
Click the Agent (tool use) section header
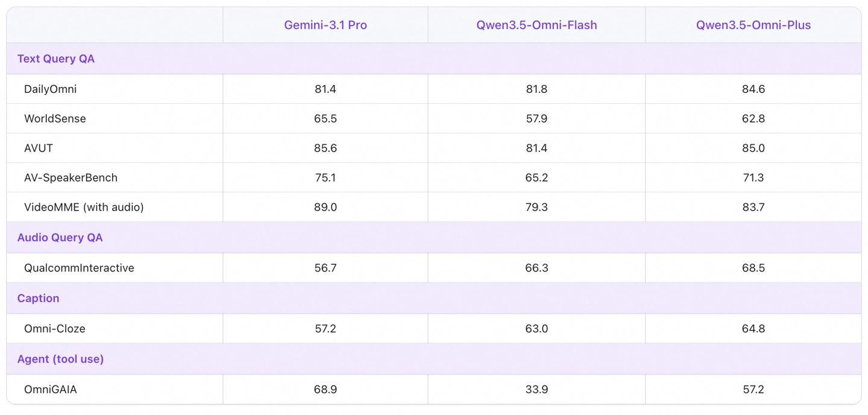60,359
